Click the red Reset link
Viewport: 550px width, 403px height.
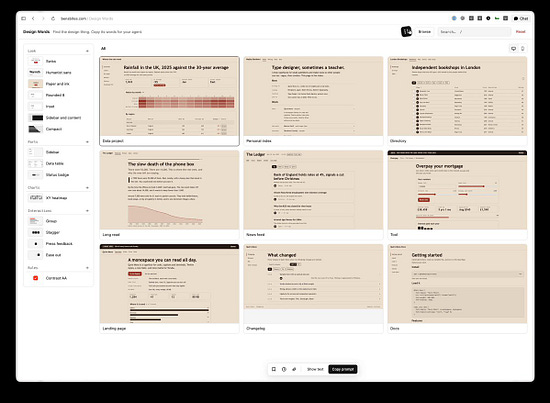click(521, 32)
